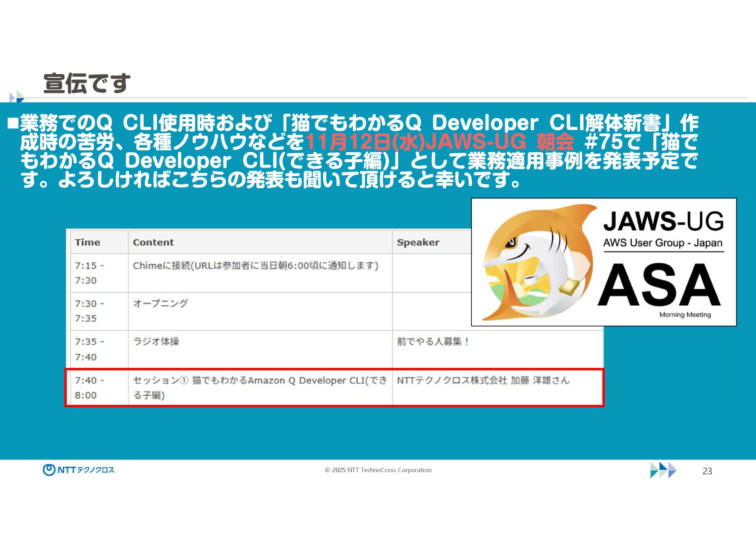756x535 pixels.
Task: Select the 7:15 - 7:30 time cell
Action: click(99, 273)
